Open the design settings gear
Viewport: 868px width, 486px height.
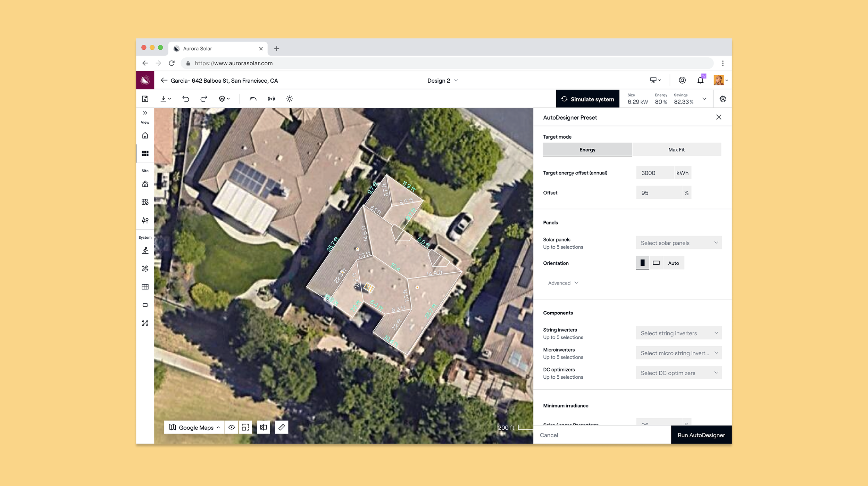723,99
